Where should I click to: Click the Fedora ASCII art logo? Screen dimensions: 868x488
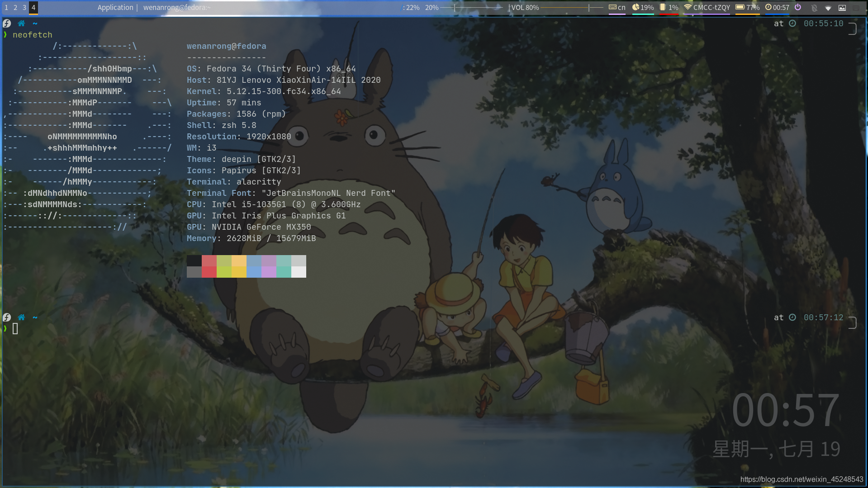tap(88, 137)
